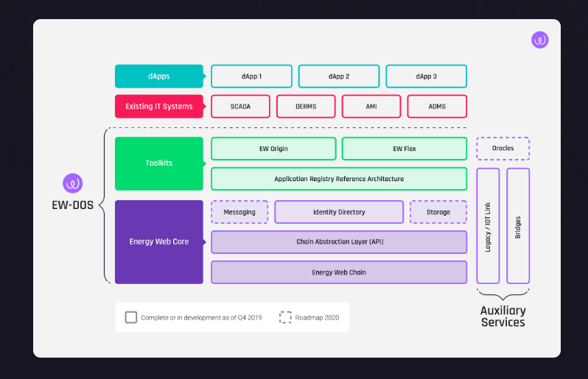Click the EW-DOS label
588x379 pixels.
(x=72, y=205)
